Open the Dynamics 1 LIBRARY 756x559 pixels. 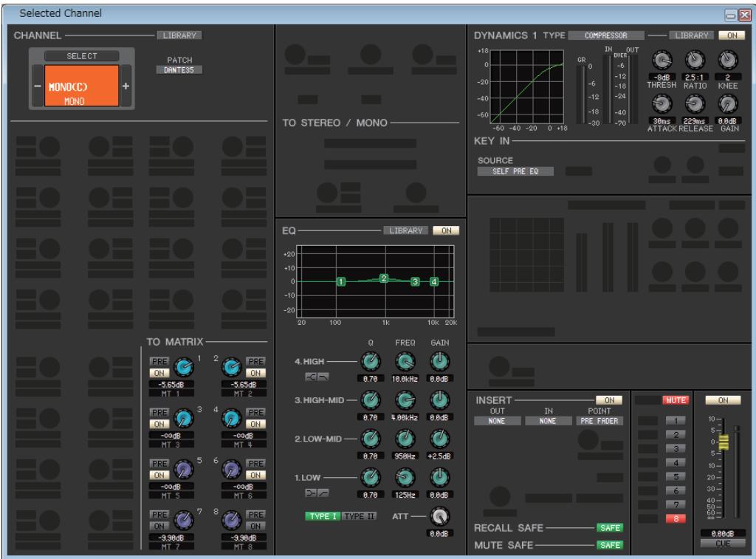point(691,35)
